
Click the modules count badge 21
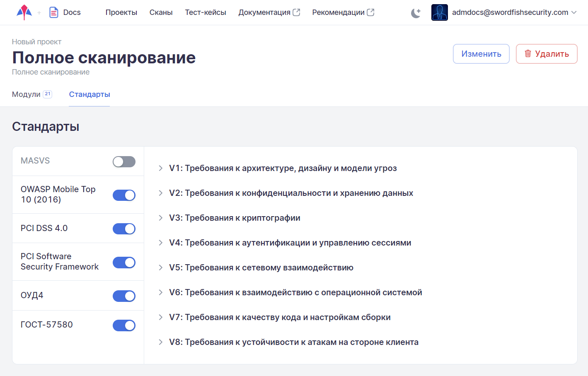click(48, 94)
